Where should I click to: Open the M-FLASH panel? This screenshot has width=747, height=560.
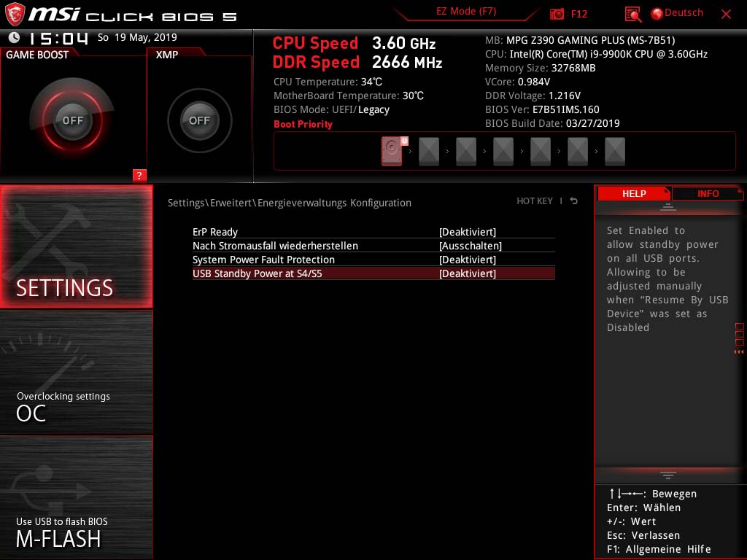(76, 497)
